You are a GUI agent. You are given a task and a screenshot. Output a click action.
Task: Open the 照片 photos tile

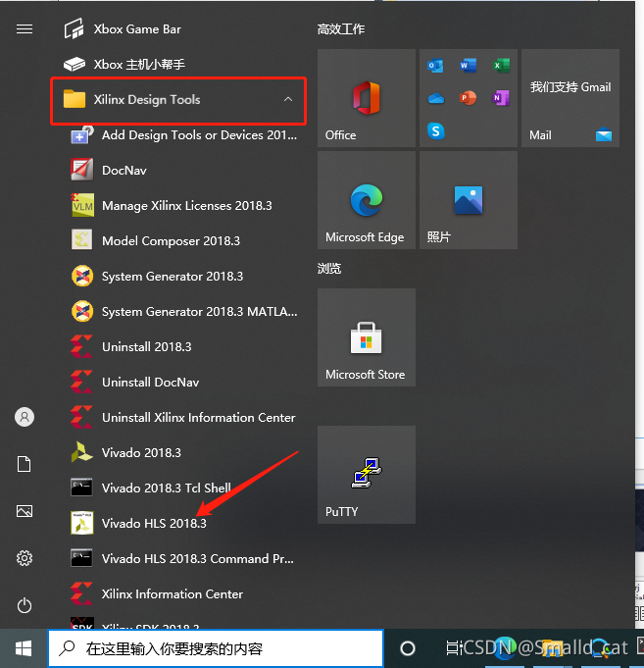469,200
